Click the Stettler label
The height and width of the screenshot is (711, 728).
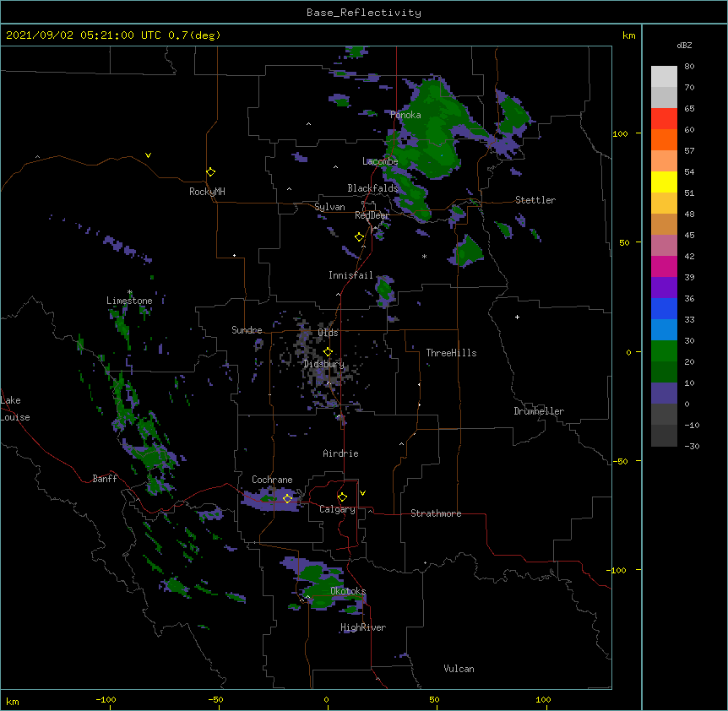coord(535,200)
